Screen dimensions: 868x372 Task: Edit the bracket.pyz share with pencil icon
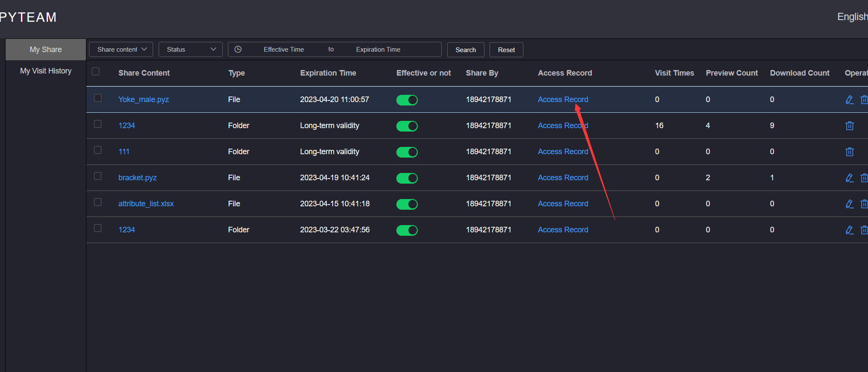pyautogui.click(x=850, y=178)
